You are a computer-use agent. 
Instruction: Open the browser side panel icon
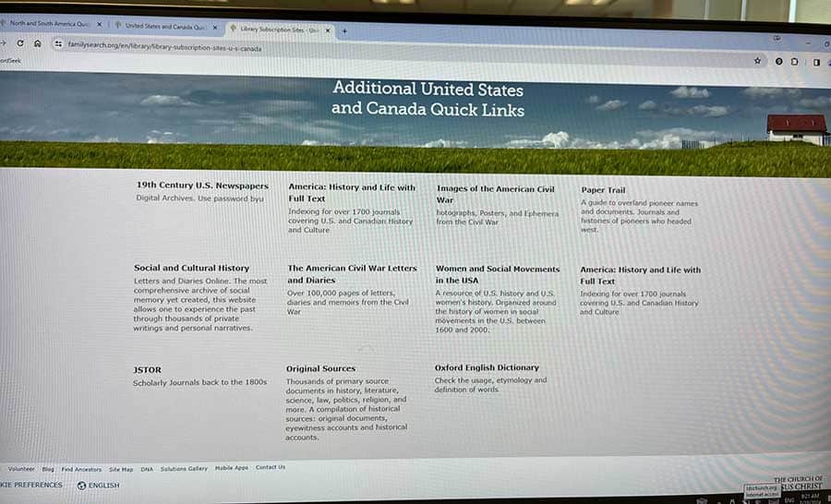(x=816, y=62)
